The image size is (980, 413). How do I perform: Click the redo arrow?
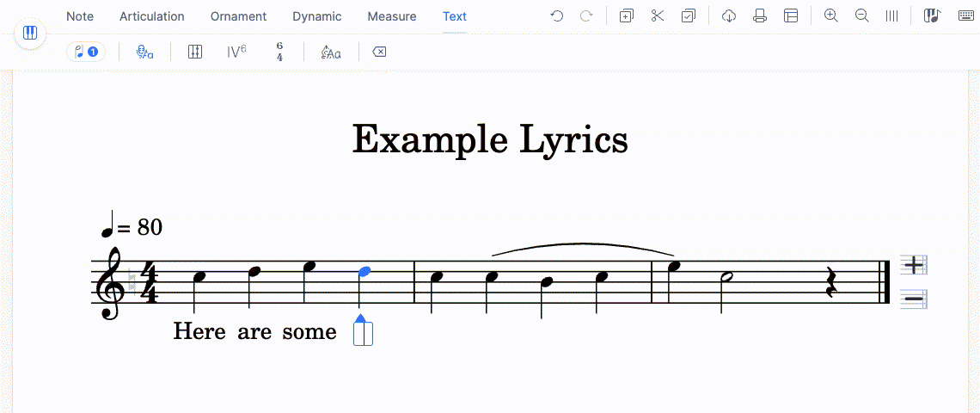point(586,16)
